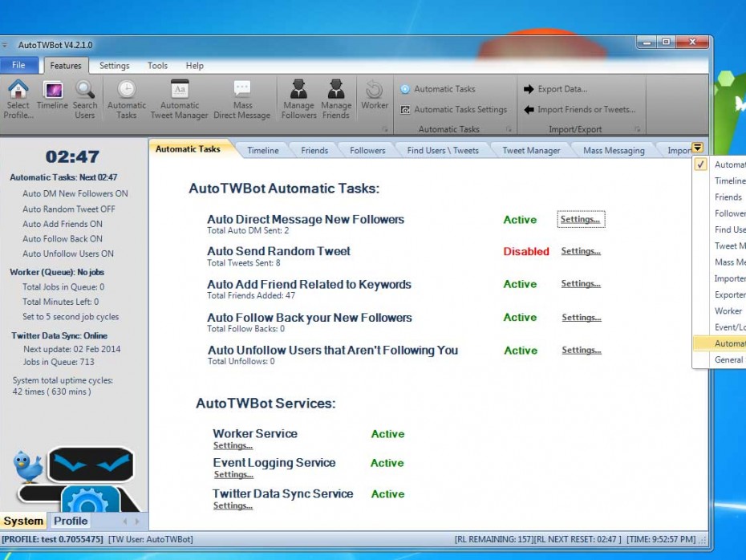The image size is (746, 560).
Task: Open the Select Profile house icon
Action: point(18,99)
